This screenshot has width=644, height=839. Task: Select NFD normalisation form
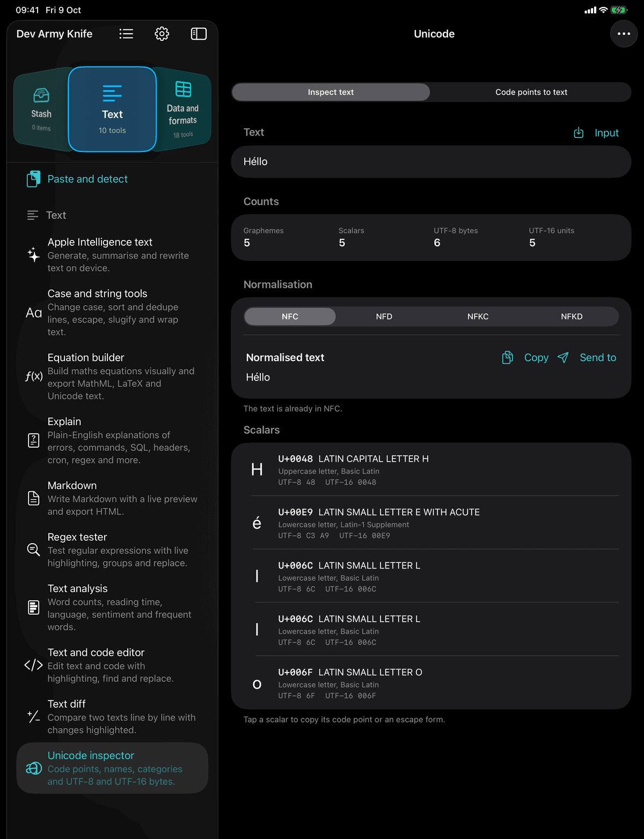(x=384, y=317)
